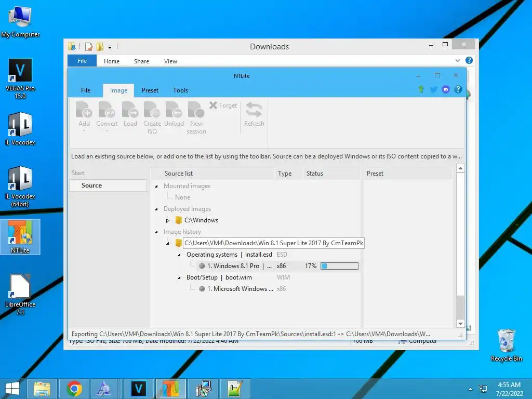Image resolution: width=532 pixels, height=399 pixels.
Task: Select LibreOffice 7.3 desktop shortcut
Action: click(20, 295)
